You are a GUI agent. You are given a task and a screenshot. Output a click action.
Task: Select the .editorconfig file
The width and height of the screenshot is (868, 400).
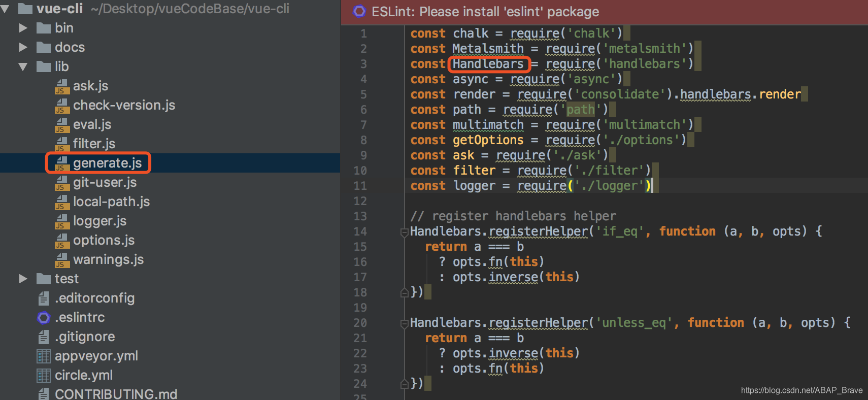pos(94,298)
